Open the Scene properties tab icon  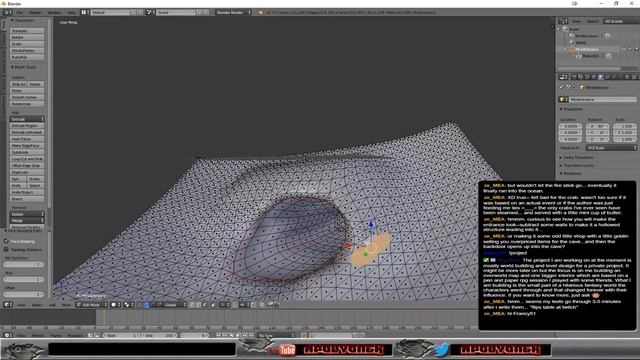click(x=587, y=77)
